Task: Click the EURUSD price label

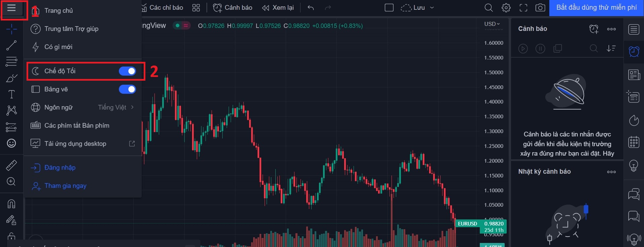Action: pyautogui.click(x=467, y=223)
